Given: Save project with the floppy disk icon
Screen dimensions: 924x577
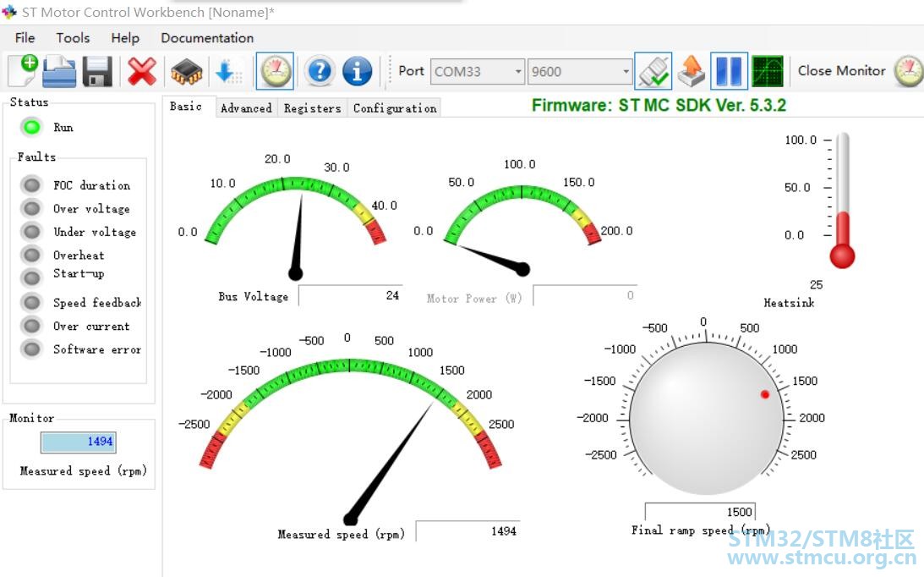Looking at the screenshot, I should point(97,72).
